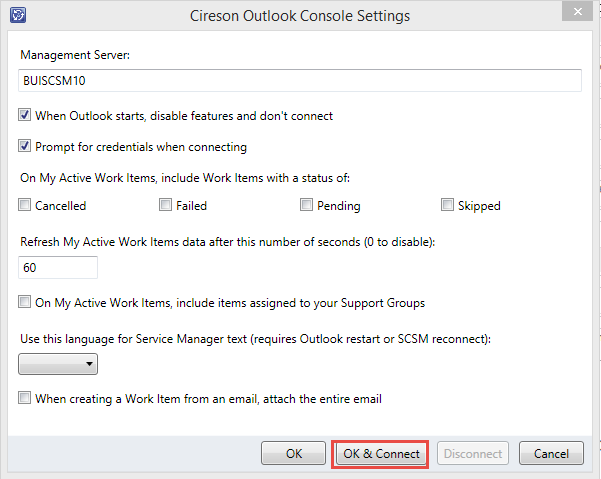Click the OK & Connect button
The image size is (601, 479).
[x=381, y=453]
